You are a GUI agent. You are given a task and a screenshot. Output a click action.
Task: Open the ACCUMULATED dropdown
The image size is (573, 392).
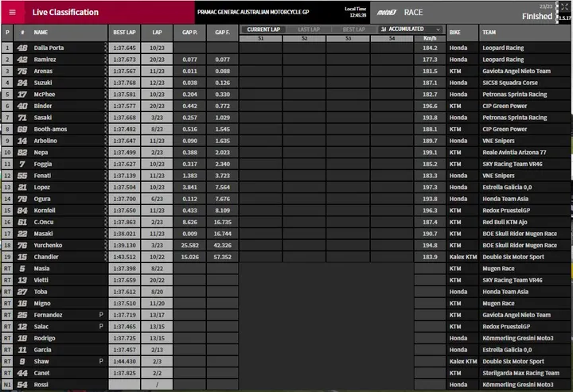(411, 29)
